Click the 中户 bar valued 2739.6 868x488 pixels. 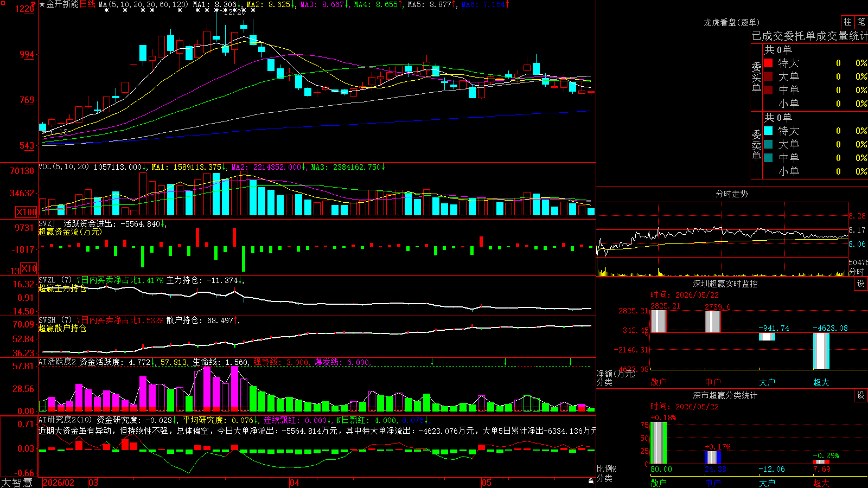(x=713, y=322)
